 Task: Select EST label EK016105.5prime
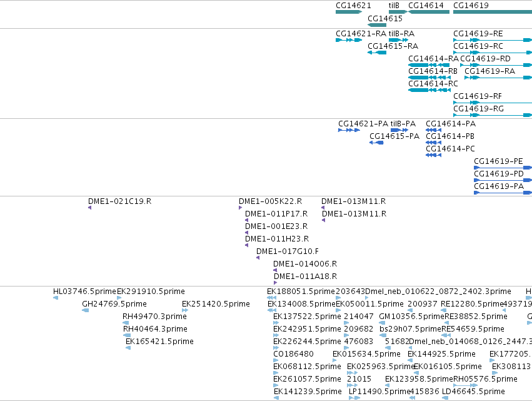(448, 367)
